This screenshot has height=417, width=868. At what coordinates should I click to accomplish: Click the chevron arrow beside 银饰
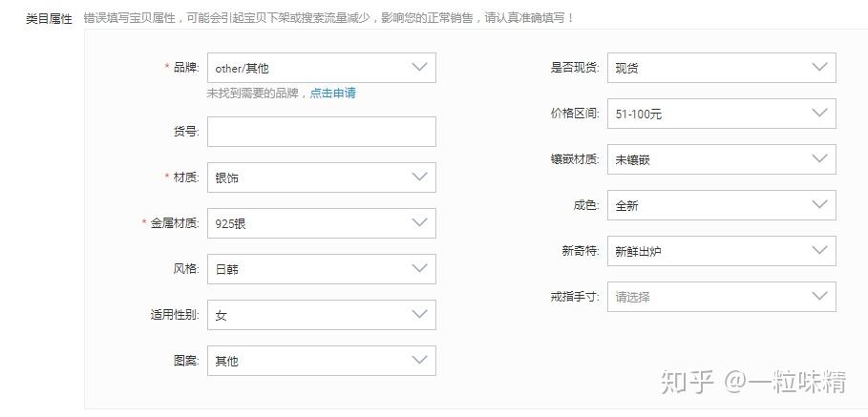[419, 177]
